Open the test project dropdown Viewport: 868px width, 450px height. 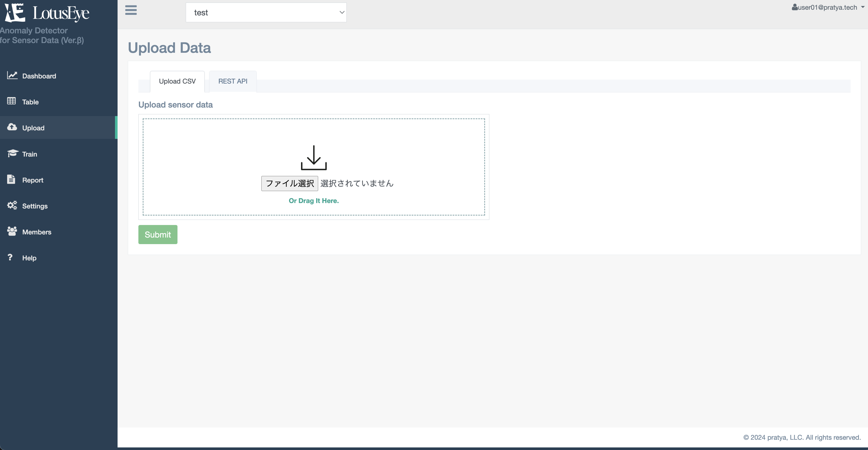(x=266, y=13)
